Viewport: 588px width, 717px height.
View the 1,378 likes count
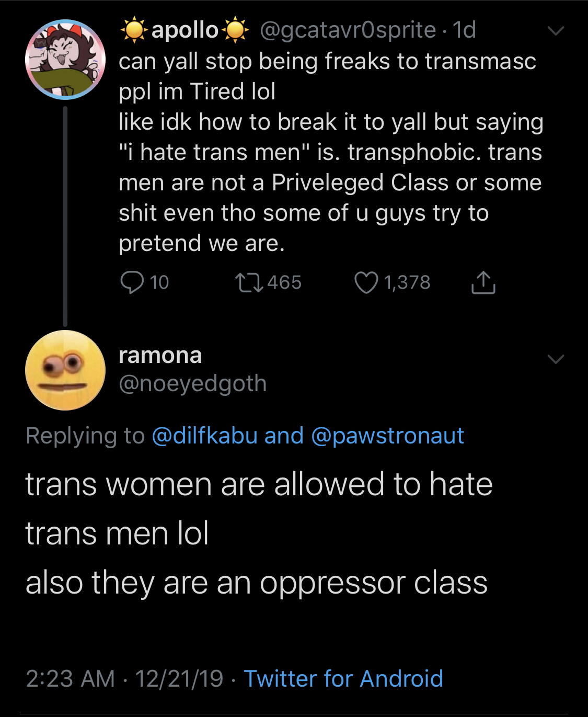point(407,282)
